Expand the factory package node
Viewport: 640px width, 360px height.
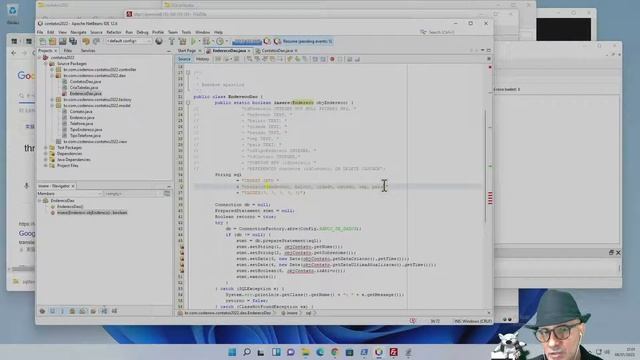point(52,100)
